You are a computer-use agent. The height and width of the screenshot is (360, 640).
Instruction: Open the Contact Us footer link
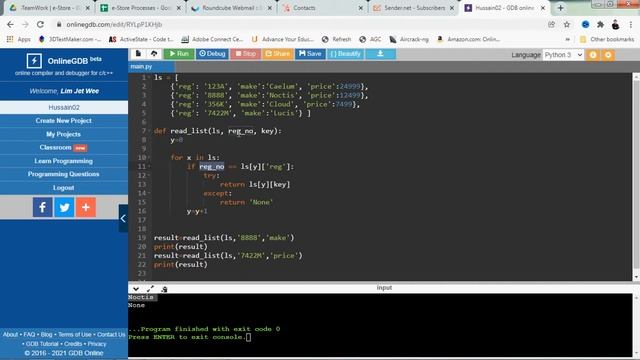point(111,335)
